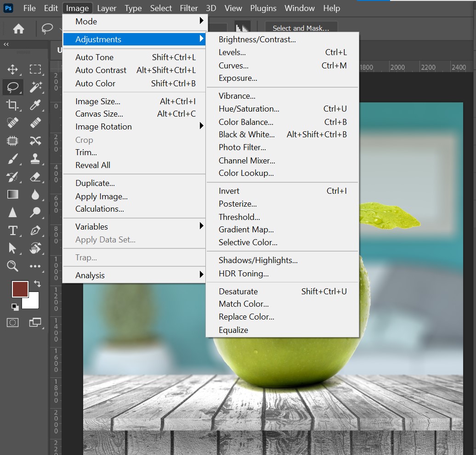Open the Layer menu
The height and width of the screenshot is (455, 476).
(107, 8)
